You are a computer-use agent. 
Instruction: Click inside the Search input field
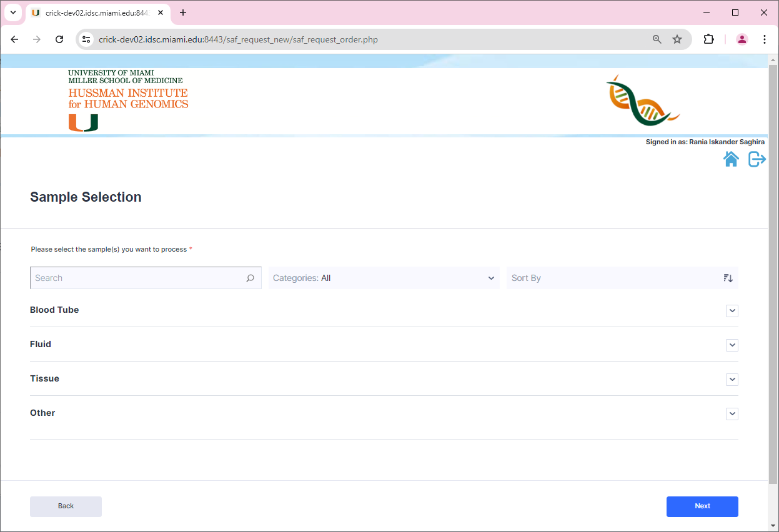click(125, 278)
